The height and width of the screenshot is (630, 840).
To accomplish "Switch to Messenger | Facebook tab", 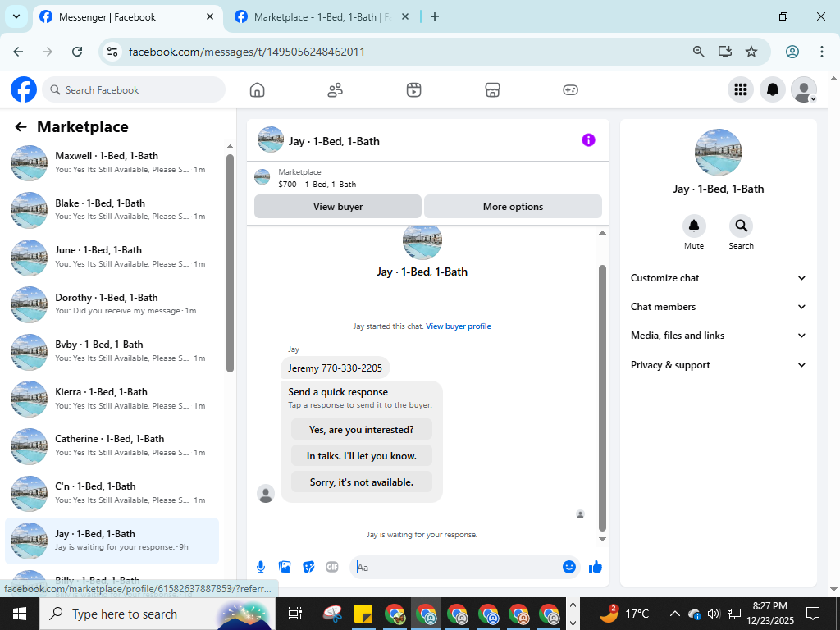I will 127,17.
